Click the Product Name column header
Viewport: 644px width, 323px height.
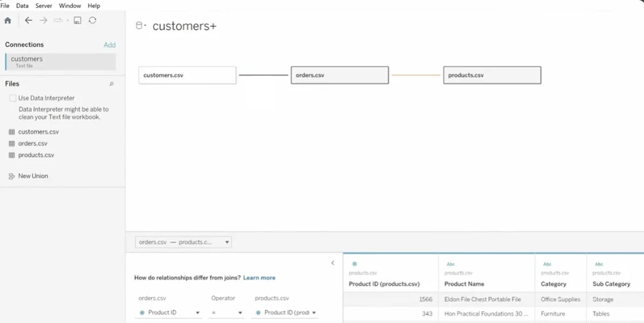(464, 284)
